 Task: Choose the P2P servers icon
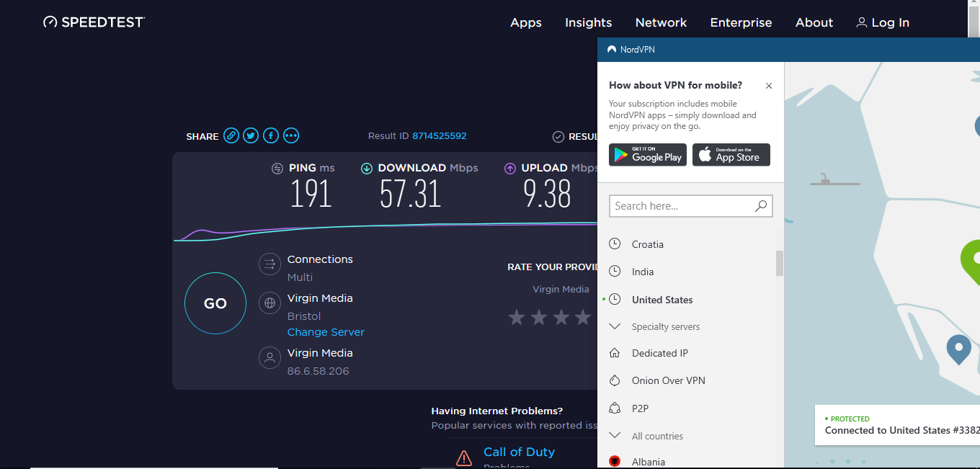pos(615,408)
